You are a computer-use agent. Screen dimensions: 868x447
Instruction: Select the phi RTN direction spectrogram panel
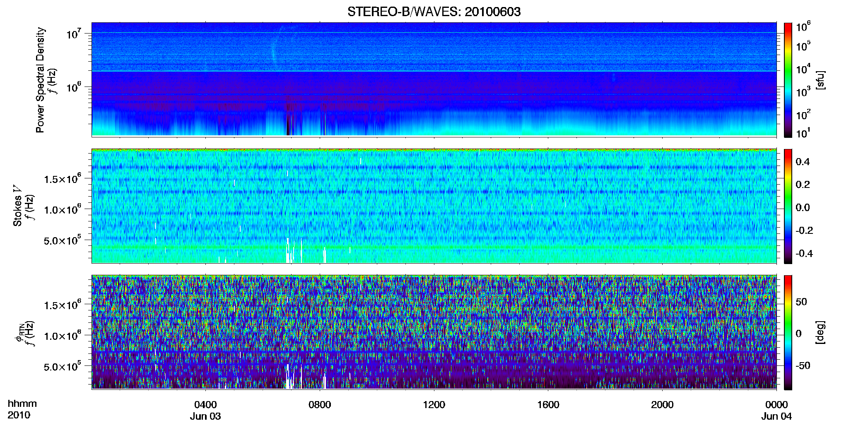pyautogui.click(x=434, y=332)
